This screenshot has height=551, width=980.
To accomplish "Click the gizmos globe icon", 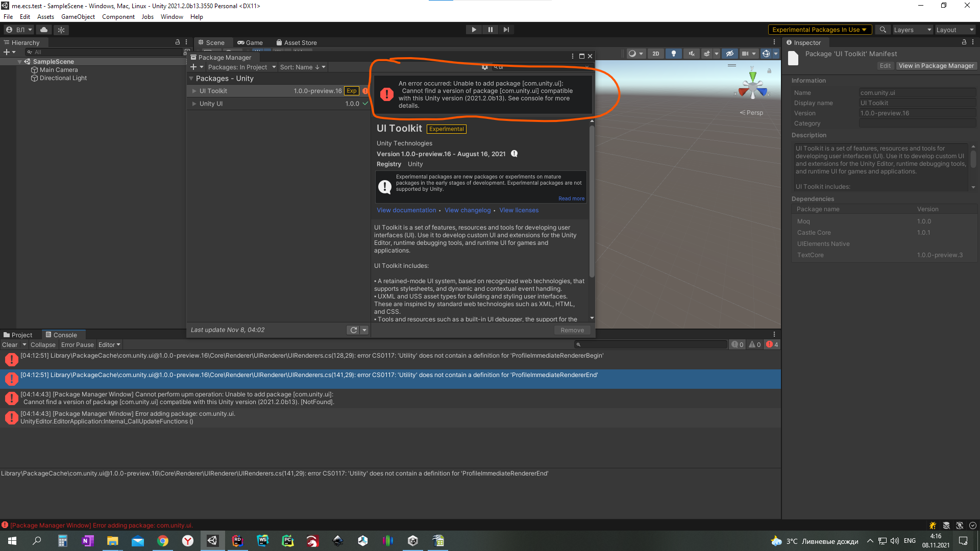I will 766,54.
